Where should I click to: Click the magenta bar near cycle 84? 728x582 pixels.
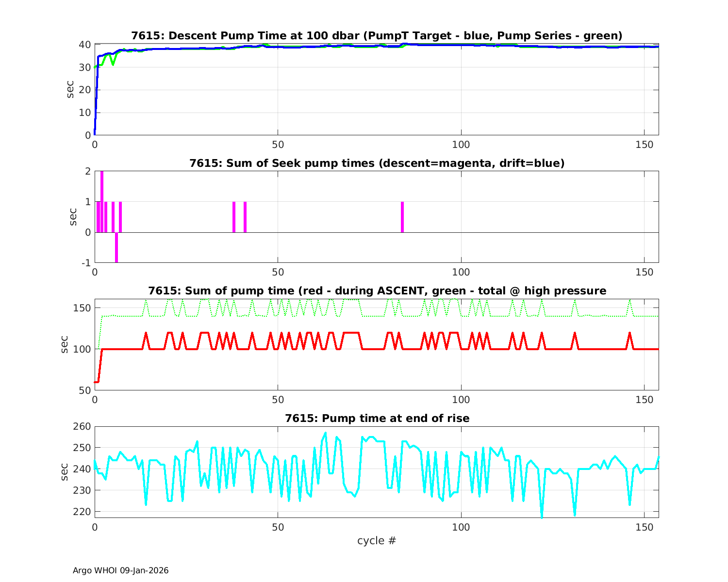(x=402, y=217)
